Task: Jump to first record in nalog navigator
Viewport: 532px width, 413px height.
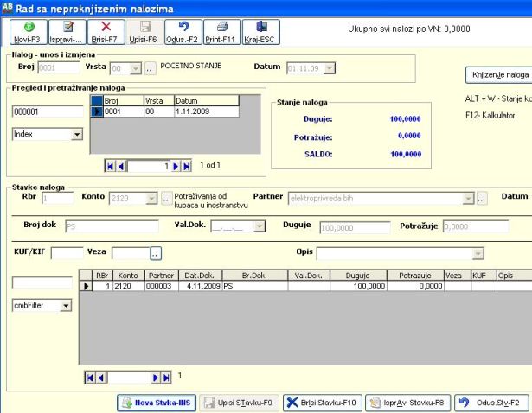Action: coord(110,164)
